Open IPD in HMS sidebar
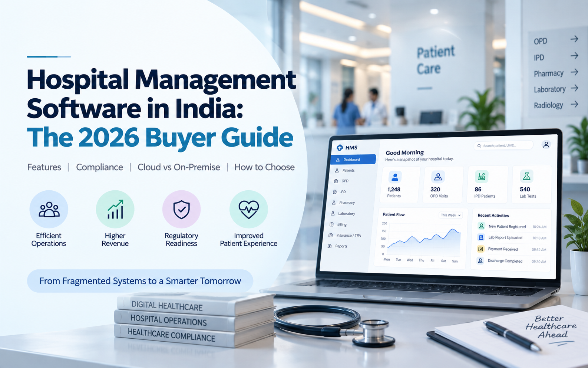 tap(339, 192)
